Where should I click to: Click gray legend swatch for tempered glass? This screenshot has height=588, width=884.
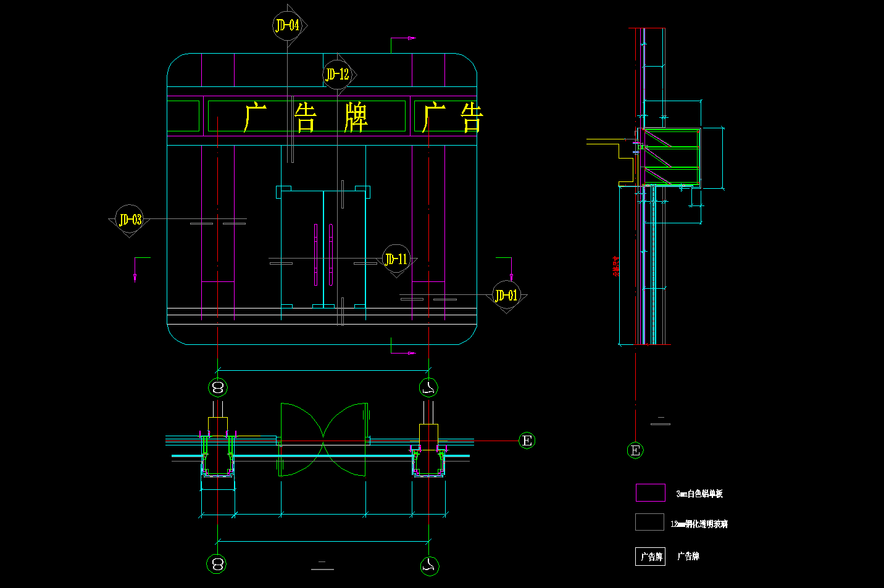[649, 522]
